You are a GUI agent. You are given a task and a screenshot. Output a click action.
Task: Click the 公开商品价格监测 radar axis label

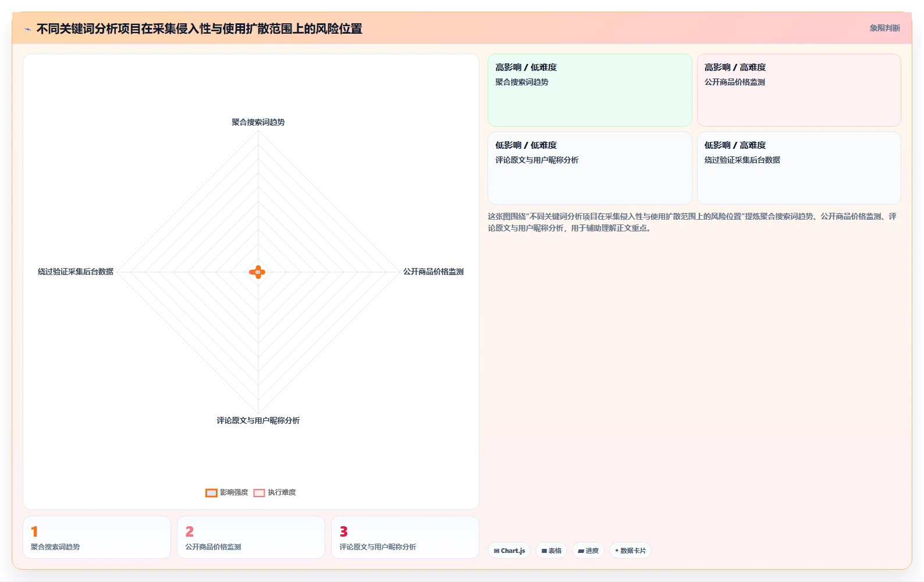pos(433,272)
